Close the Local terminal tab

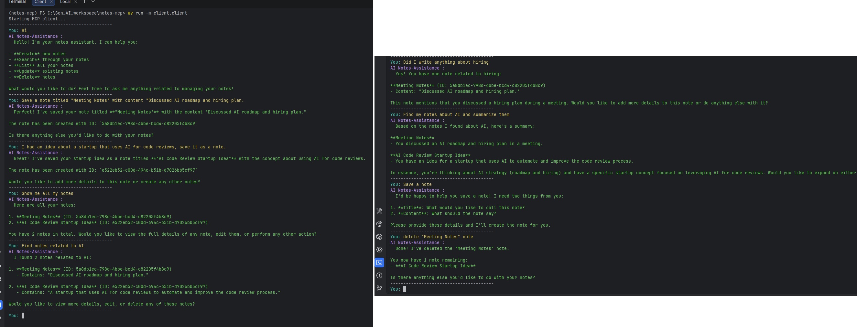click(x=75, y=2)
